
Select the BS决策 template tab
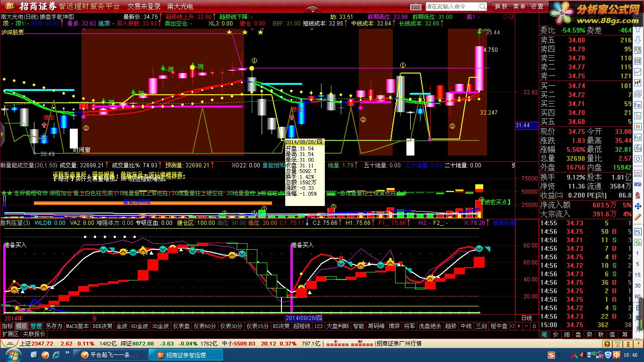point(281,326)
